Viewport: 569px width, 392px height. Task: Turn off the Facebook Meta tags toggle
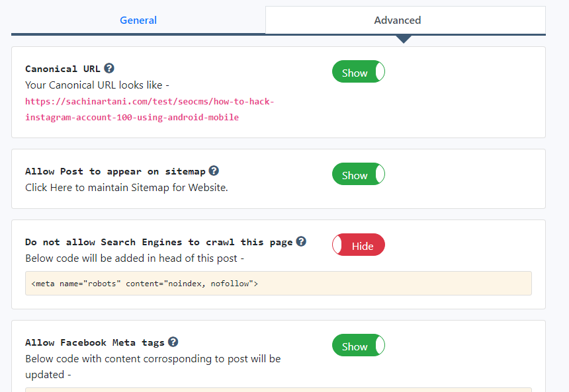point(358,345)
